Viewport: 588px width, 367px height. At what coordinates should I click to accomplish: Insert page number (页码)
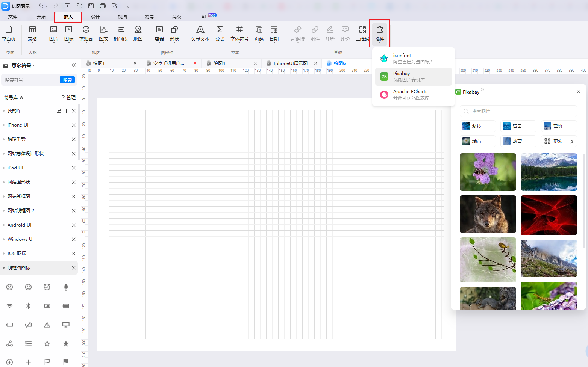pyautogui.click(x=259, y=33)
